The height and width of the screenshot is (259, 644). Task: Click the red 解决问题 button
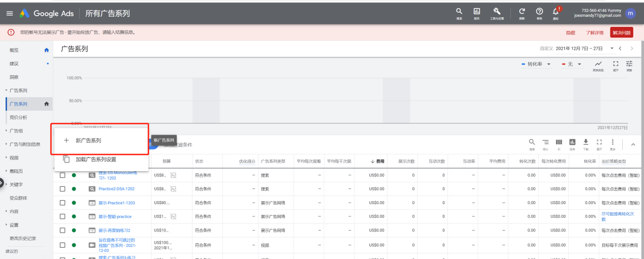click(622, 33)
